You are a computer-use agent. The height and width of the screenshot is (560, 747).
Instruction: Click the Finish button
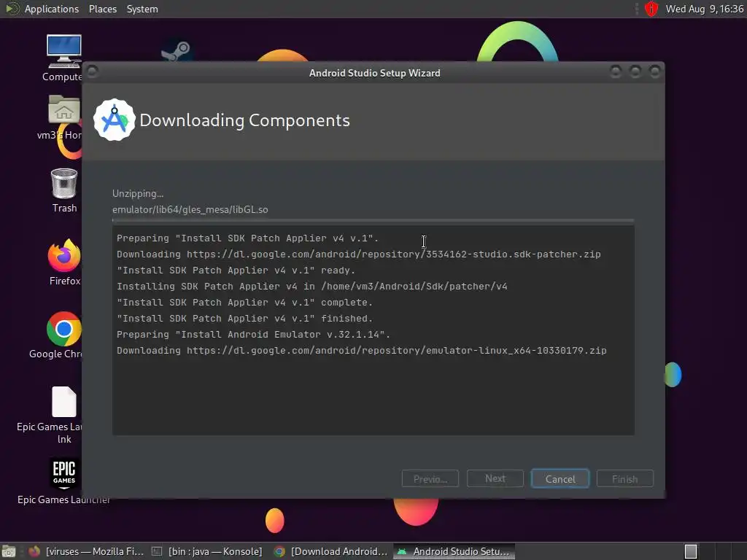click(x=624, y=478)
